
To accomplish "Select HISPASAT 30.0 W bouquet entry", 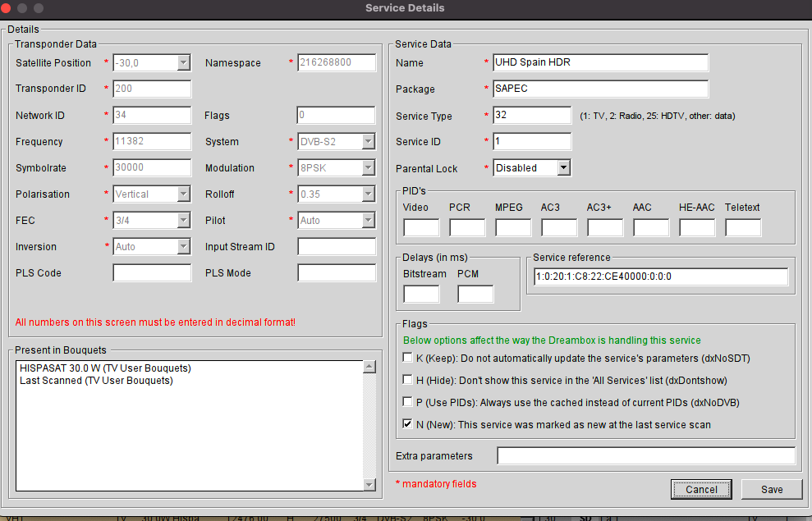I will point(104,368).
